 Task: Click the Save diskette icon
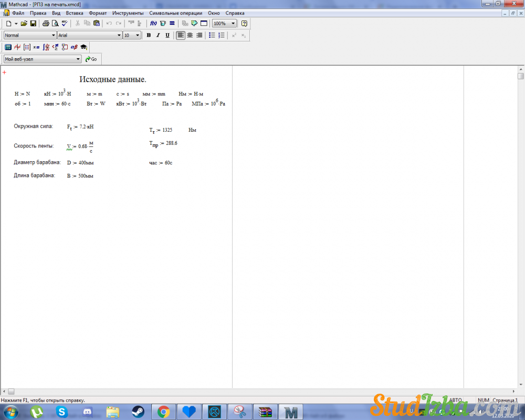pyautogui.click(x=33, y=24)
